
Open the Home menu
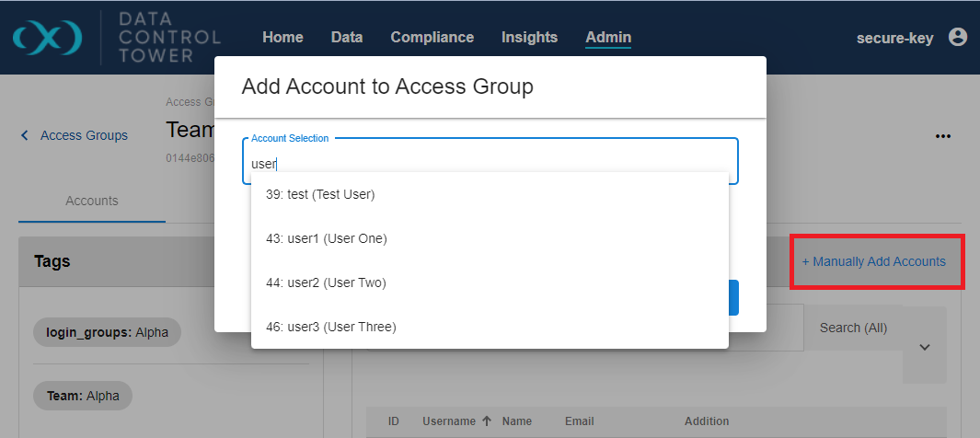tap(282, 38)
